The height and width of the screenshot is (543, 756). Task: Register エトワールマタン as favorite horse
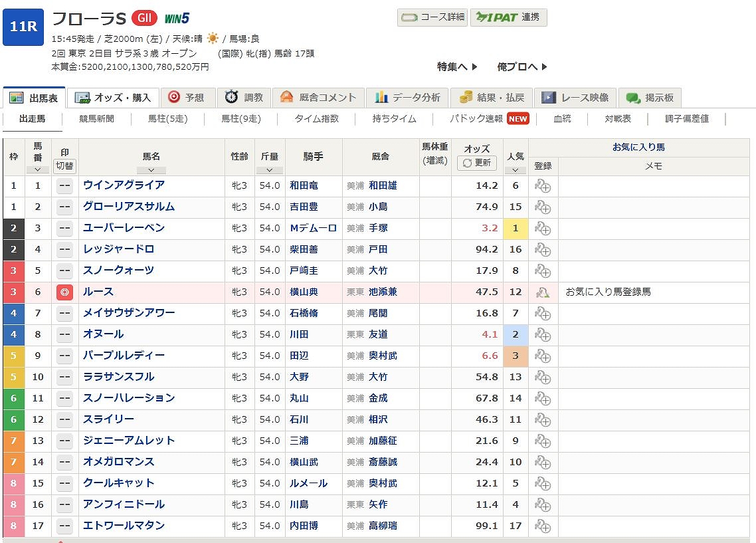pyautogui.click(x=543, y=526)
